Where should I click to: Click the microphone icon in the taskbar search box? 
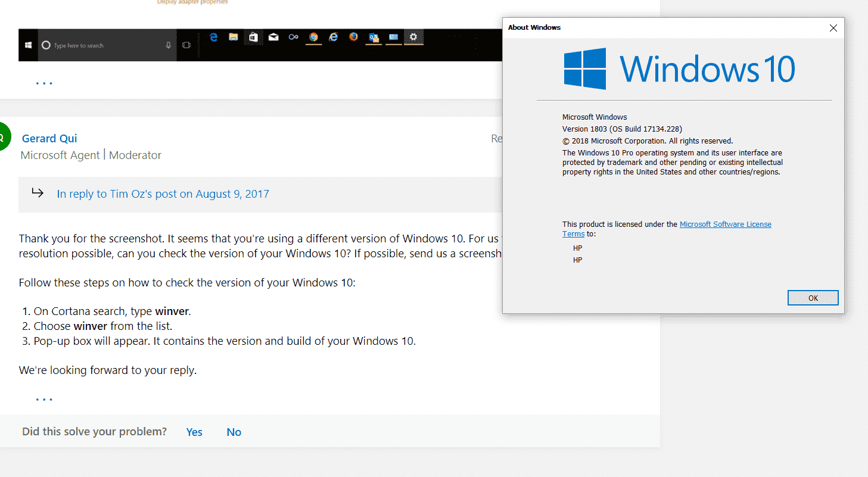pos(169,45)
